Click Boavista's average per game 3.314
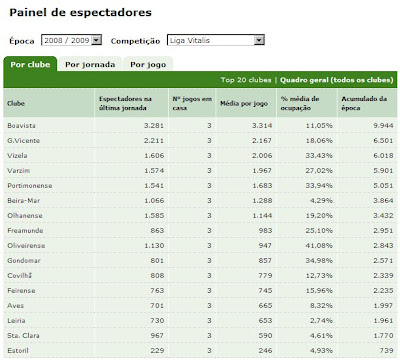 tap(262, 126)
